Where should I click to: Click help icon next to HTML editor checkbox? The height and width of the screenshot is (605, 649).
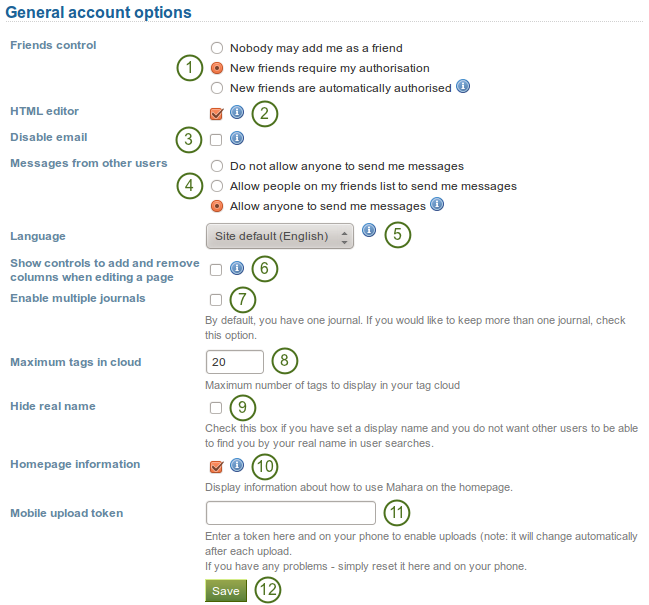pyautogui.click(x=236, y=112)
